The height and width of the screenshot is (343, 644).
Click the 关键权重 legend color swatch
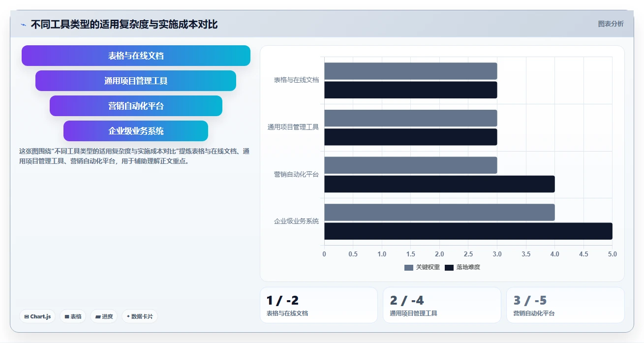click(x=409, y=267)
